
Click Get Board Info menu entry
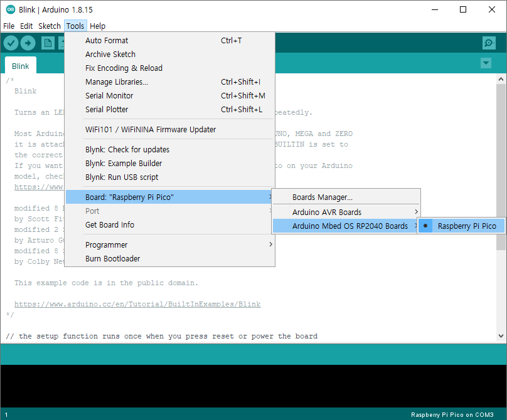point(170,224)
